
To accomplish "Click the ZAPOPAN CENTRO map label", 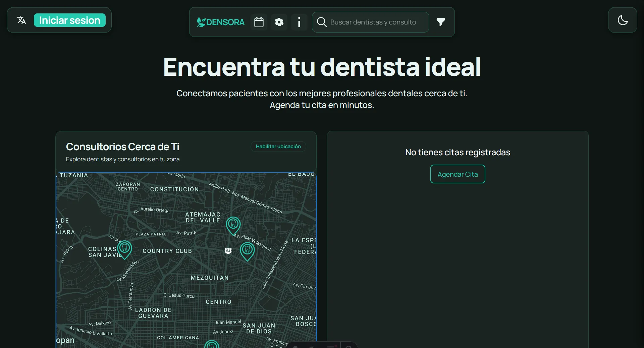I will coord(128,186).
